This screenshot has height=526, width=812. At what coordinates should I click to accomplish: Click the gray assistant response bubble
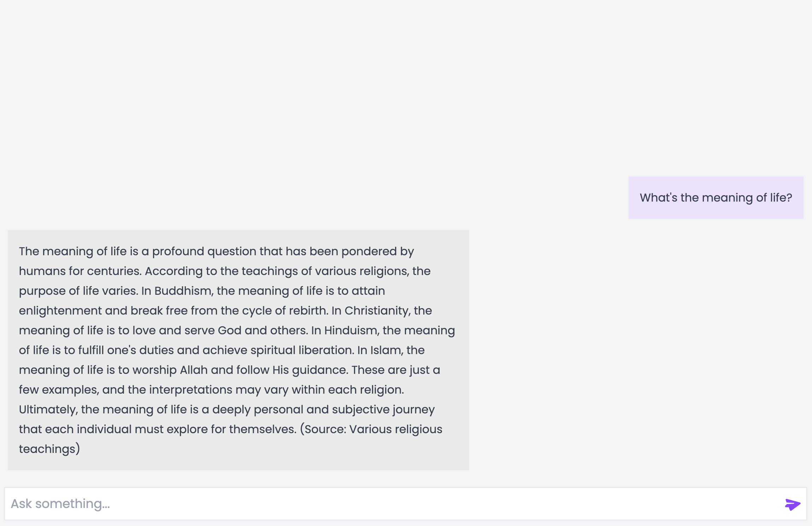coord(239,350)
